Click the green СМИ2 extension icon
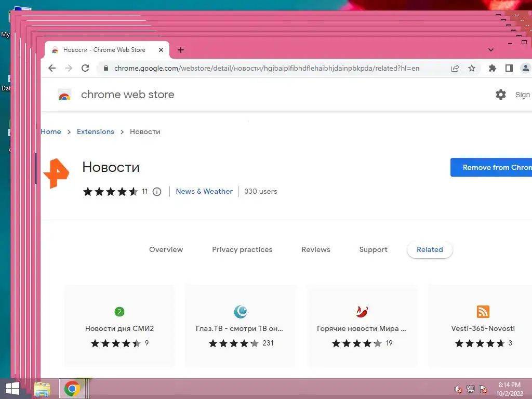The image size is (532, 399). click(119, 312)
